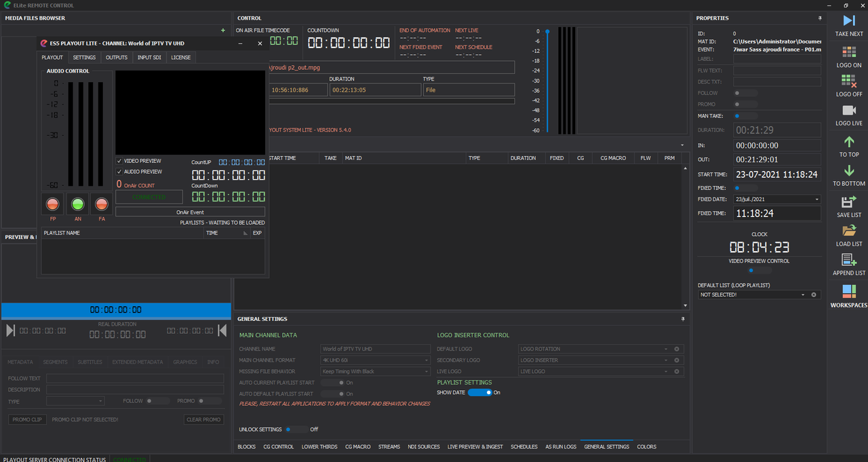
Task: Open Schedules tab
Action: (524, 447)
